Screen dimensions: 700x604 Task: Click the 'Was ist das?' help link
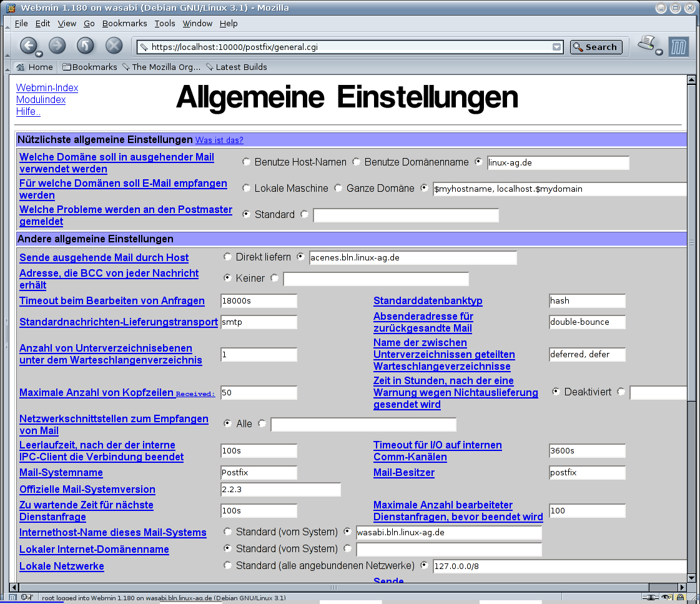click(x=219, y=140)
